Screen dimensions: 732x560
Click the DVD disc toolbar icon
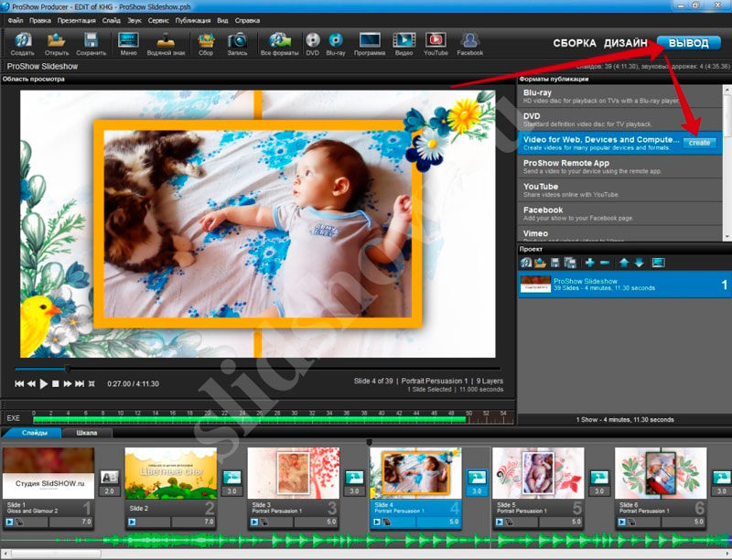(x=313, y=43)
